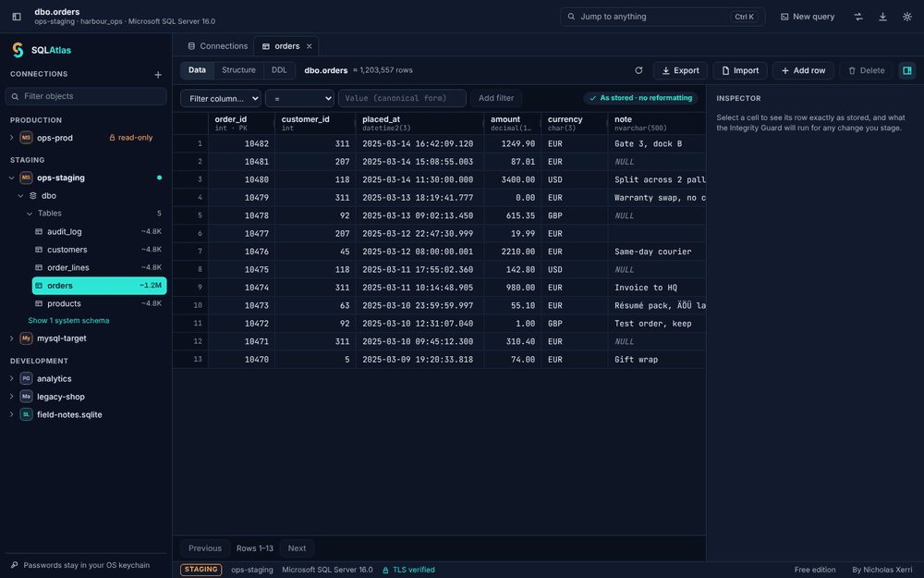The height and width of the screenshot is (578, 924).
Task: Select note cell 'Same-day courier'
Action: [x=656, y=252]
